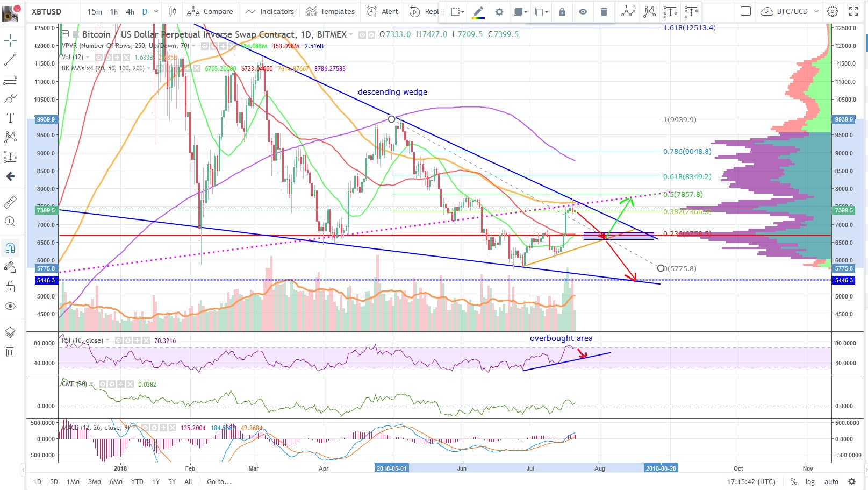
Task: Open chart settings gear at top right
Action: [x=833, y=11]
